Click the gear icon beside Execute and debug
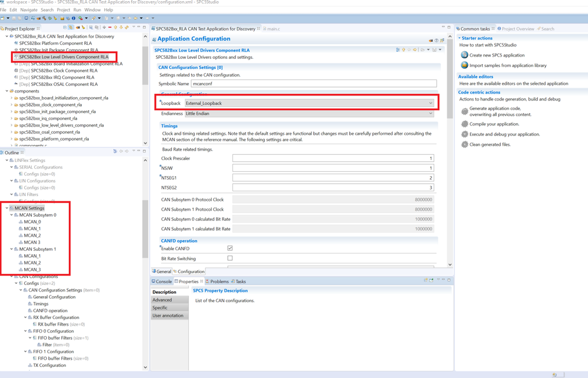Viewport: 588px width, 378px height. pyautogui.click(x=464, y=134)
